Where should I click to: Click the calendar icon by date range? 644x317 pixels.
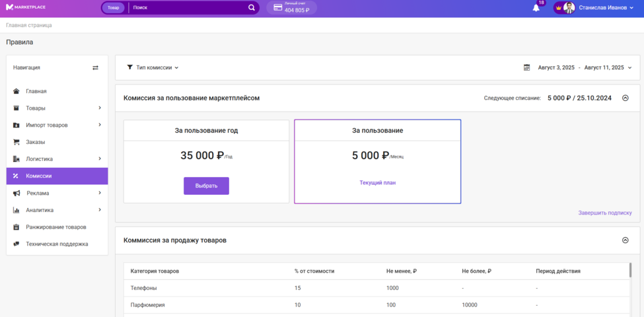(x=526, y=67)
